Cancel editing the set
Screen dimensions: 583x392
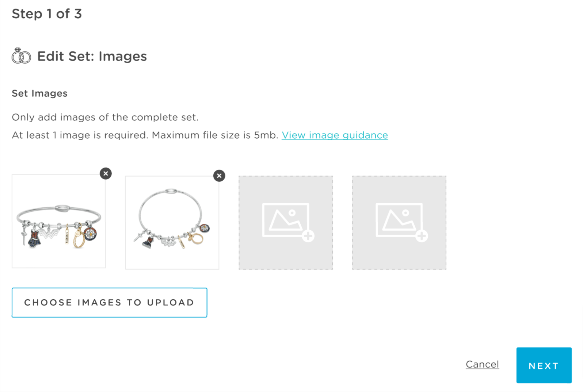482,364
